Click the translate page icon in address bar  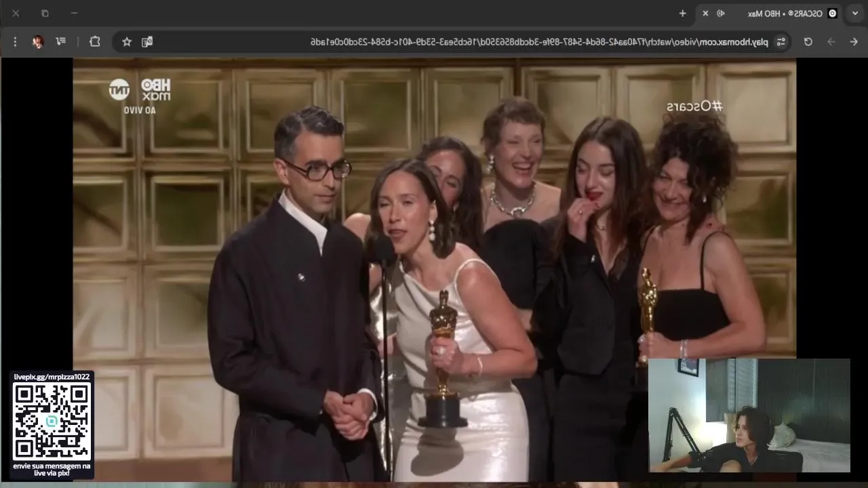pyautogui.click(x=146, y=42)
